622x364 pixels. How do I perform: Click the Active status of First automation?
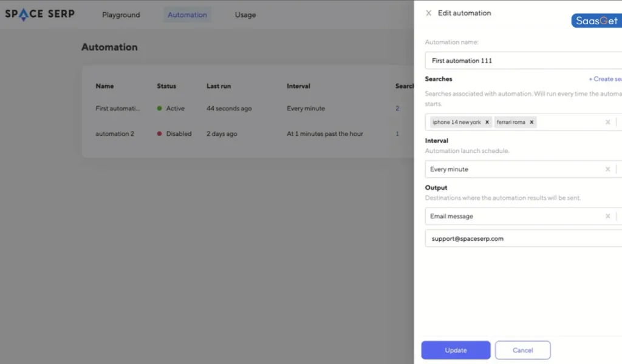tap(171, 108)
